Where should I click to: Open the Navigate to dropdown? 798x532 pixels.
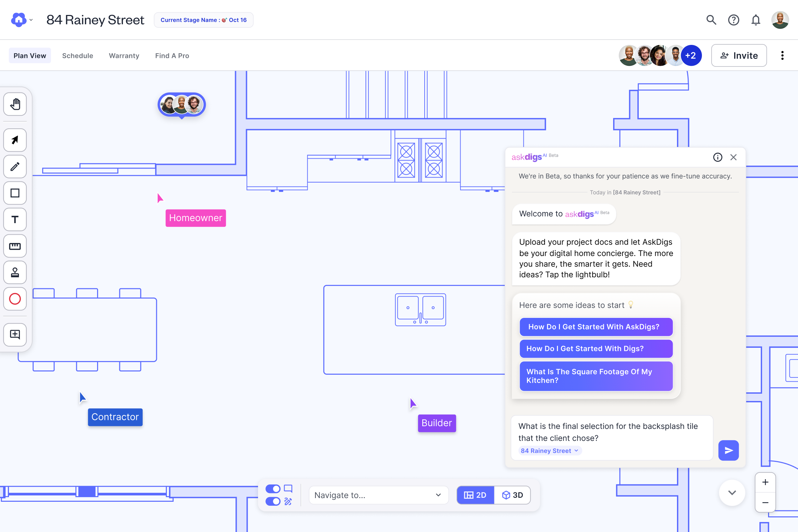point(378,495)
